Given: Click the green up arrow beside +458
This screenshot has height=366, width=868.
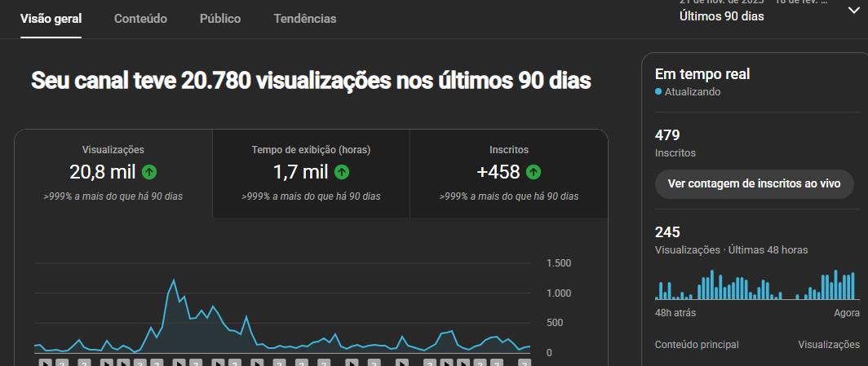Looking at the screenshot, I should [x=534, y=172].
